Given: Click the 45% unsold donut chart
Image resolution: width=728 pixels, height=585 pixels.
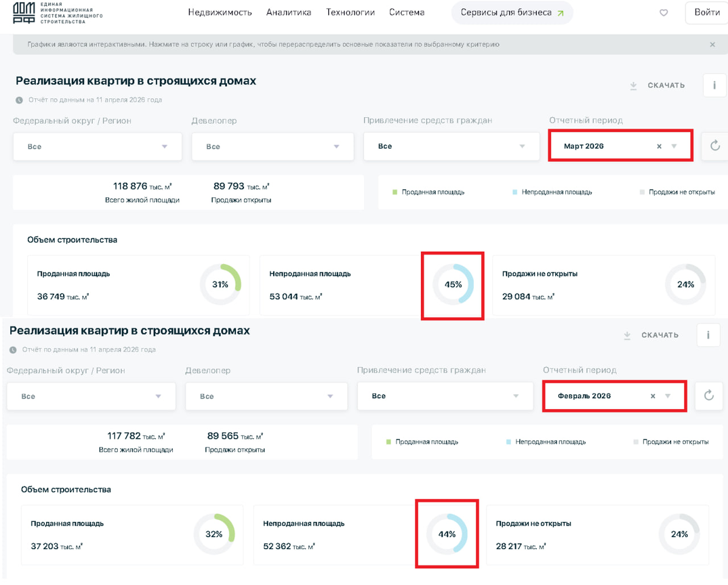Looking at the screenshot, I should [453, 285].
